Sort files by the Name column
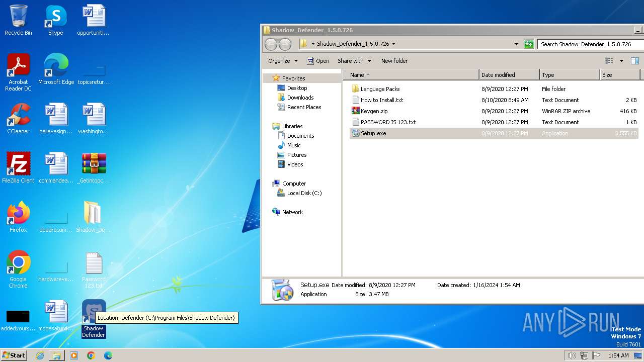 411,75
